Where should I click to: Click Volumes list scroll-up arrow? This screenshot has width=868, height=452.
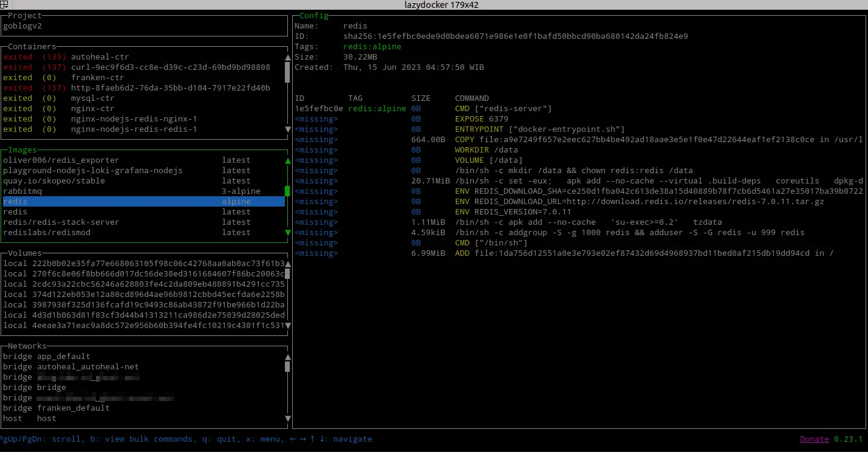coord(287,264)
